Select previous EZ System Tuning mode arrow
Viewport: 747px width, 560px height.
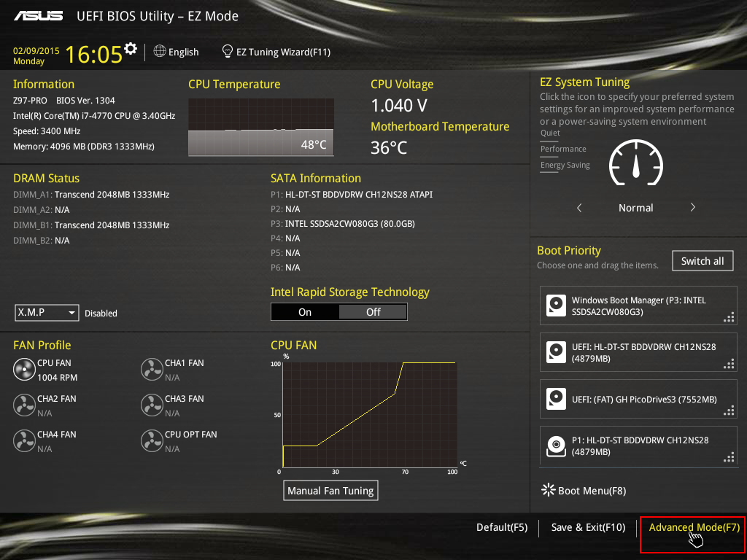click(x=579, y=208)
